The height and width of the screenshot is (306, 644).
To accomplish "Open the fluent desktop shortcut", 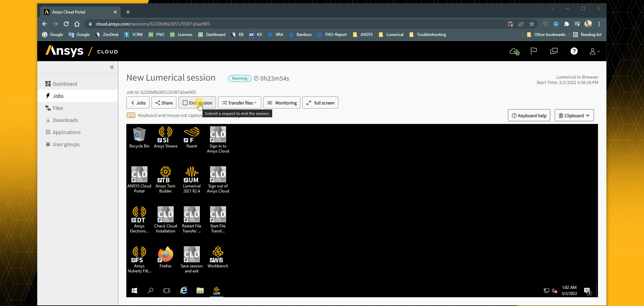I will [191, 138].
